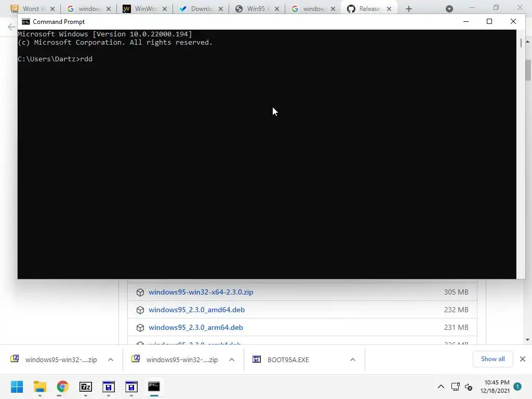Click the Chrome page scrollbar down arrow
The height and width of the screenshot is (399, 532).
pos(528,340)
